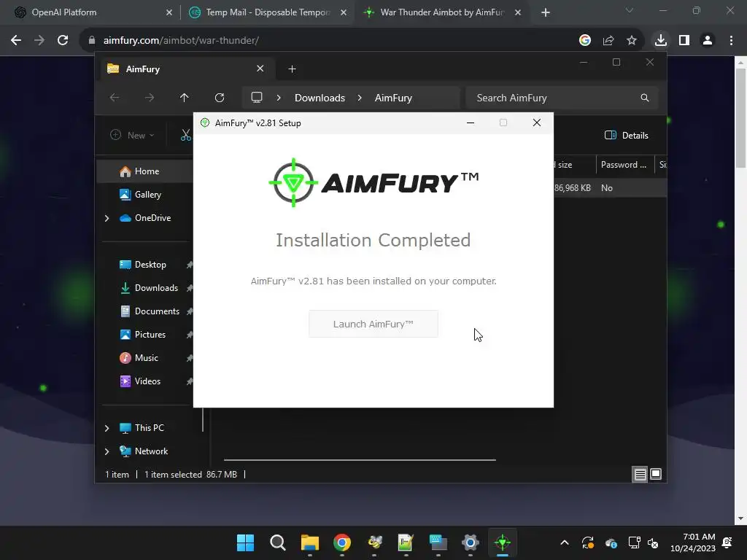The height and width of the screenshot is (560, 747).
Task: Click AimFury in the breadcrumb path
Action: click(x=393, y=98)
